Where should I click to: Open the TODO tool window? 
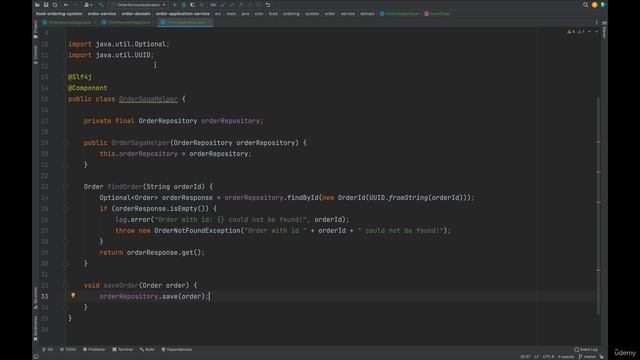[68, 349]
